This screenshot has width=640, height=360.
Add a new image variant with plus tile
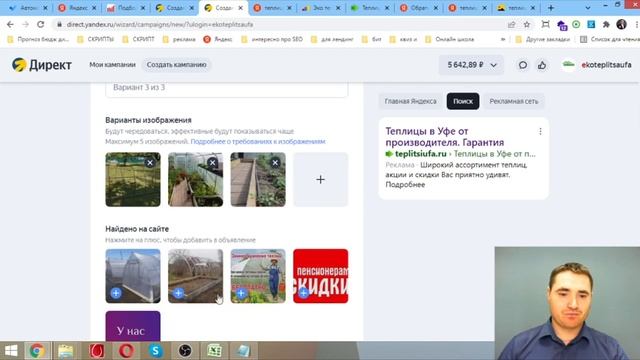click(x=320, y=180)
